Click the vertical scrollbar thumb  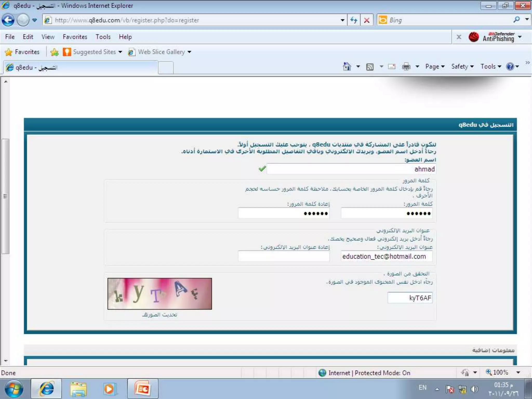[x=5, y=196]
